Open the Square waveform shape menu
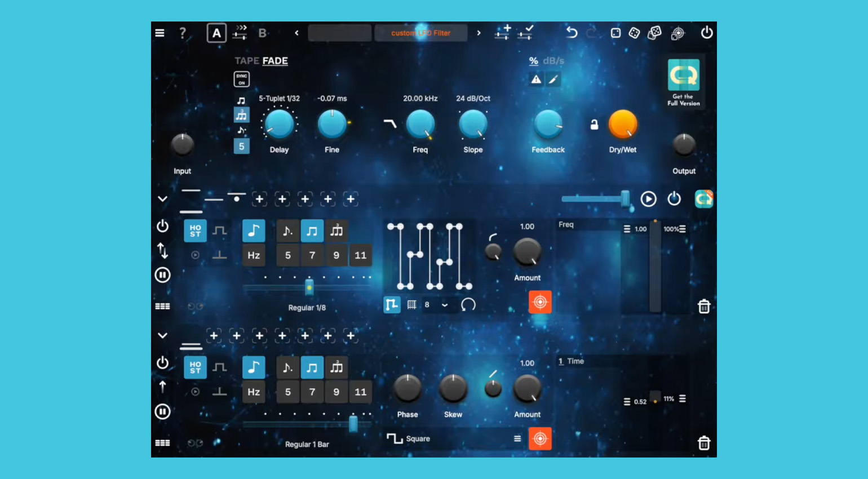868x479 pixels. [517, 438]
